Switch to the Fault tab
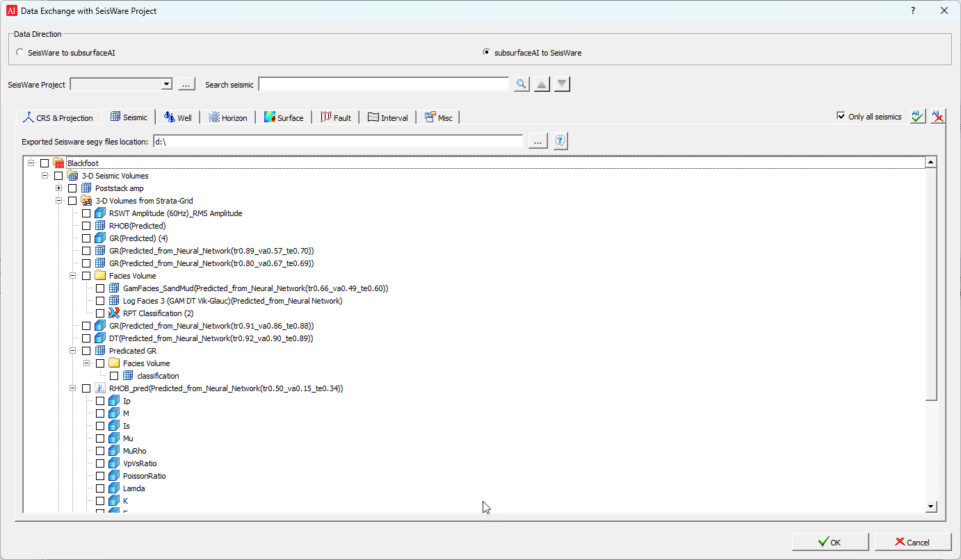The width and height of the screenshot is (961, 560). click(336, 117)
